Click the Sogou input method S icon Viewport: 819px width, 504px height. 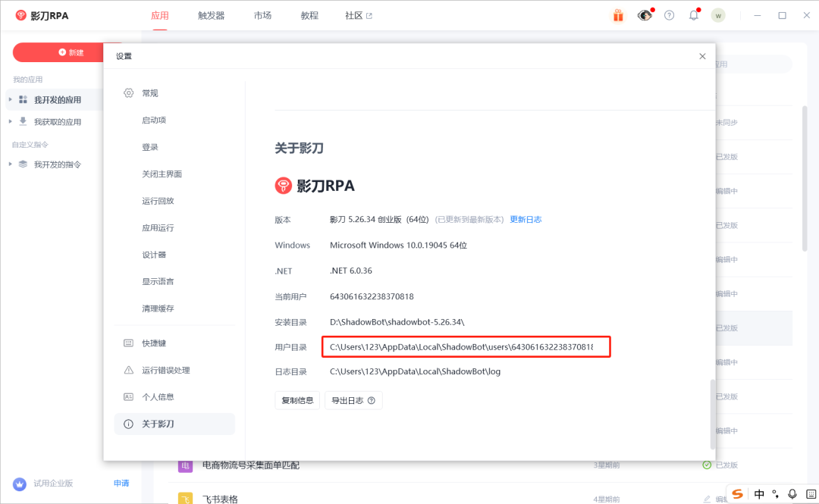(x=738, y=493)
